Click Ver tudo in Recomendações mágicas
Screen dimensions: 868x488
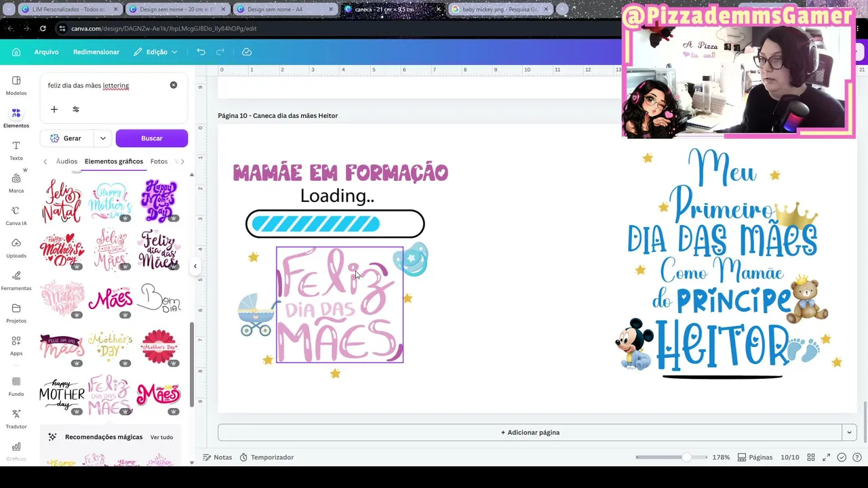161,437
